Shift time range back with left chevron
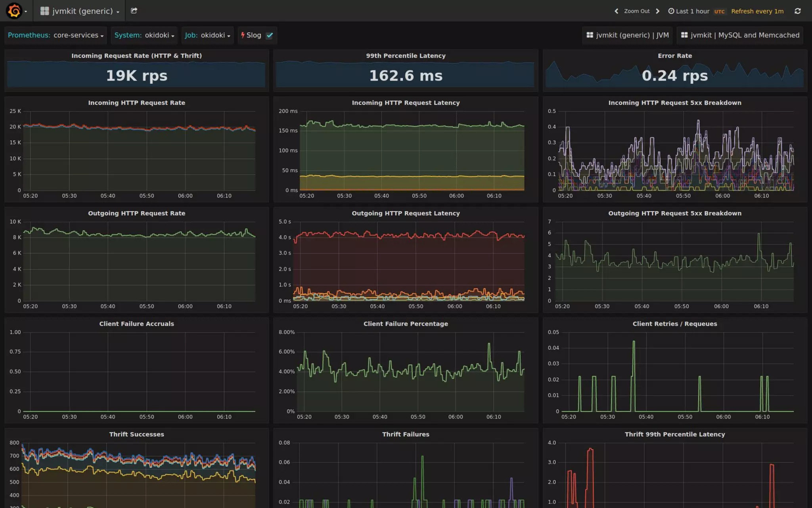 [616, 11]
